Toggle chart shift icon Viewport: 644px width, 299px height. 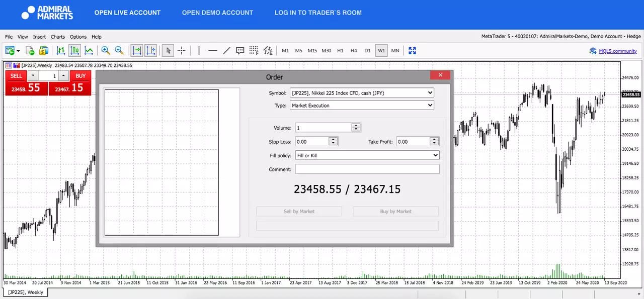coord(151,50)
